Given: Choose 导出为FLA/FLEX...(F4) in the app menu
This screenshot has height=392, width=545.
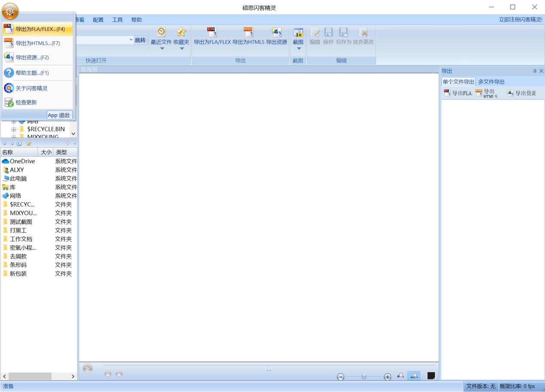Looking at the screenshot, I should coord(37,29).
